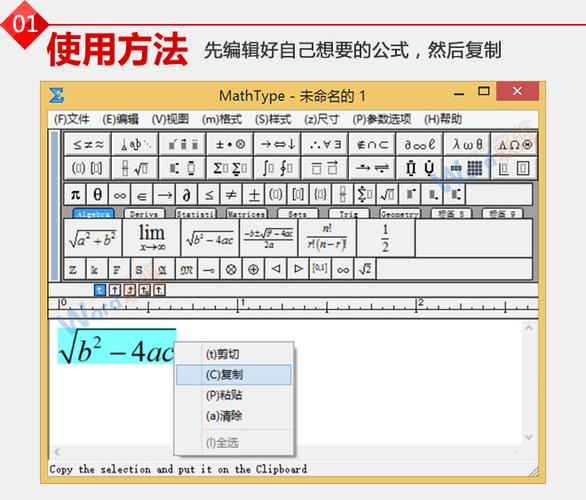Open the products and set theory templates palette
586x500 pixels.
point(419,168)
